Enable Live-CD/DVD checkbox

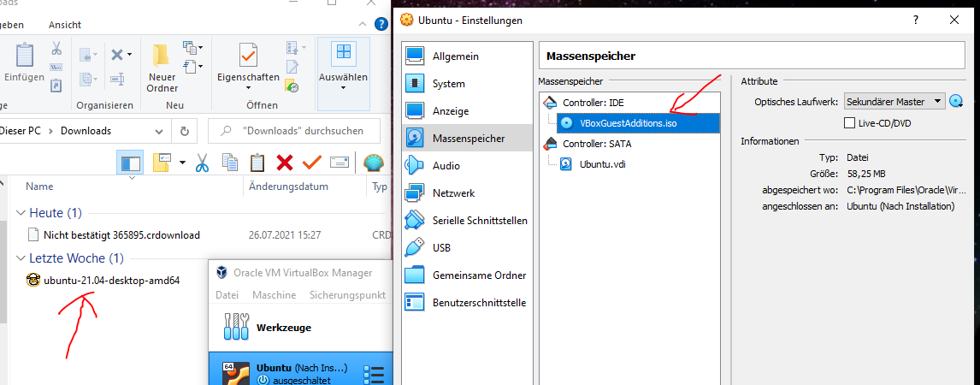click(x=849, y=123)
